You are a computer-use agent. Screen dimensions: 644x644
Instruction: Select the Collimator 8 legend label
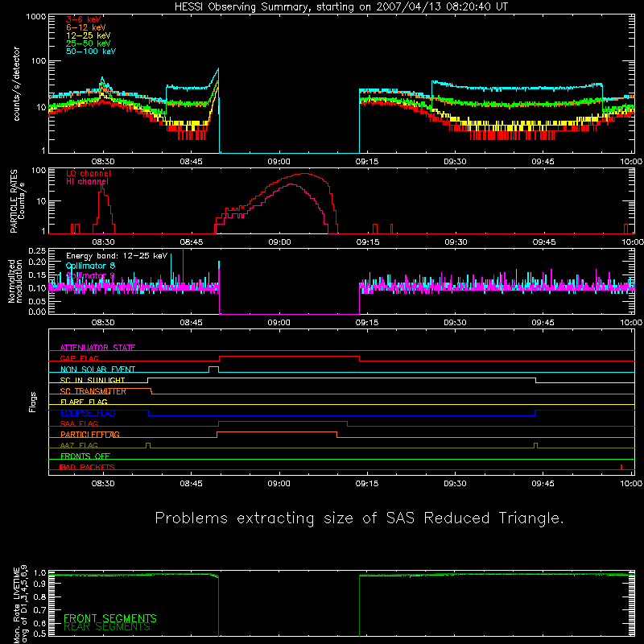tap(90, 266)
